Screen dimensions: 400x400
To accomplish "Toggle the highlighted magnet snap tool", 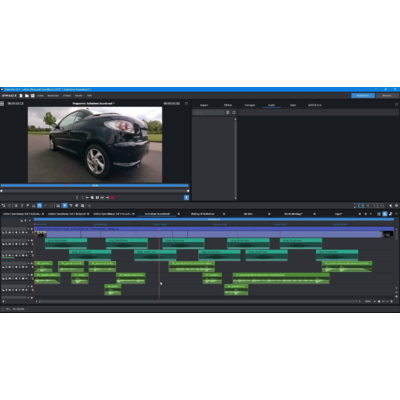I will coord(39,206).
